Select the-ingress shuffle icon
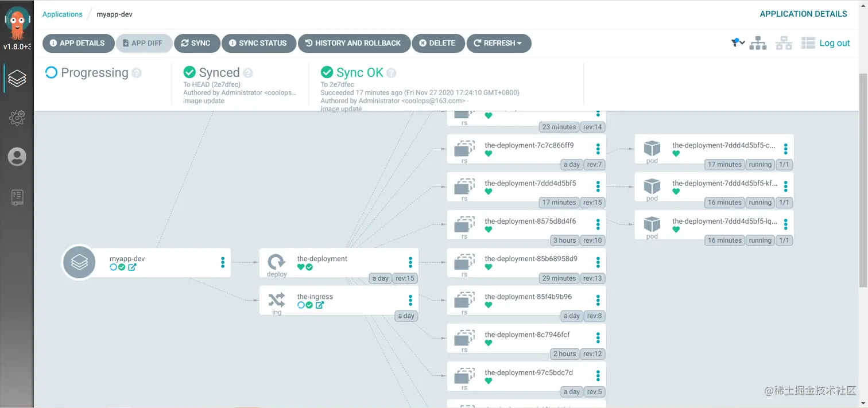Screen dimensions: 868x408 pos(277,299)
